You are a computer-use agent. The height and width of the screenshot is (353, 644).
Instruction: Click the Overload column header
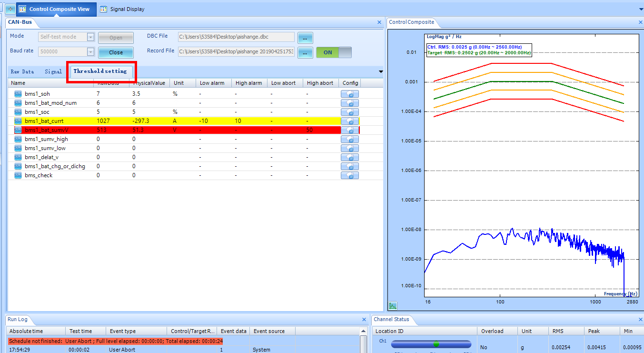pos(498,331)
